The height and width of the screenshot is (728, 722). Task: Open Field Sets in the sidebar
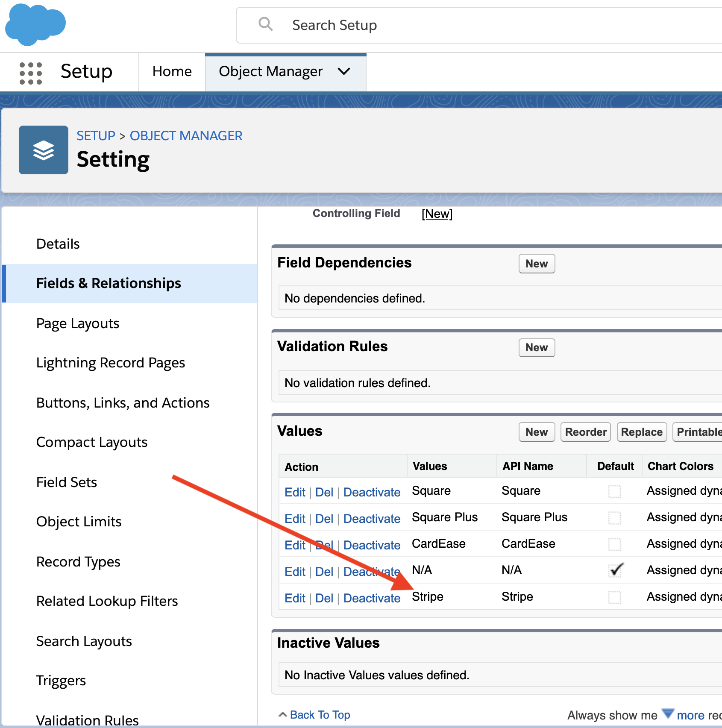pos(67,482)
